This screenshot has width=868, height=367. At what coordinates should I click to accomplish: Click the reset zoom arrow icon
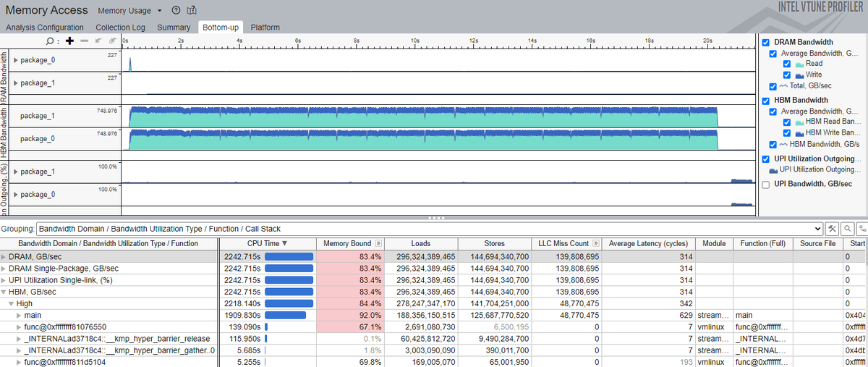pyautogui.click(x=112, y=41)
